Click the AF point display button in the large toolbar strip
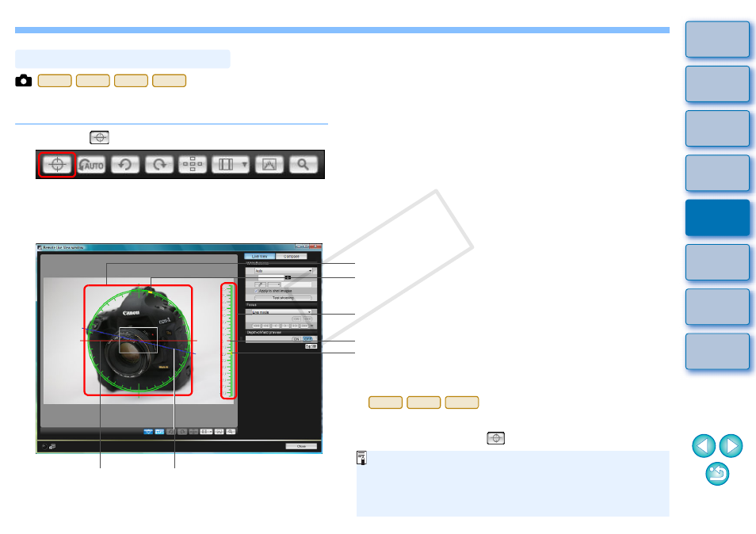Screen dimensions: 756x534 pyautogui.click(x=193, y=165)
